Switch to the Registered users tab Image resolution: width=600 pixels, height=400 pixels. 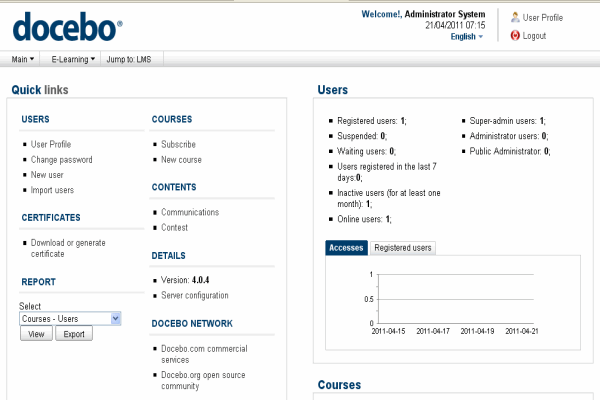click(x=402, y=247)
